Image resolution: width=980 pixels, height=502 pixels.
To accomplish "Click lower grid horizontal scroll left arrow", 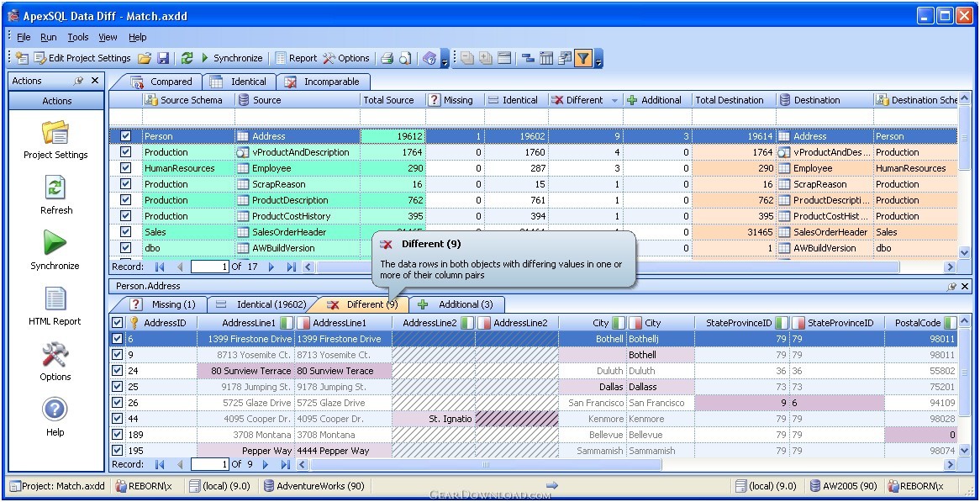I will tap(303, 464).
